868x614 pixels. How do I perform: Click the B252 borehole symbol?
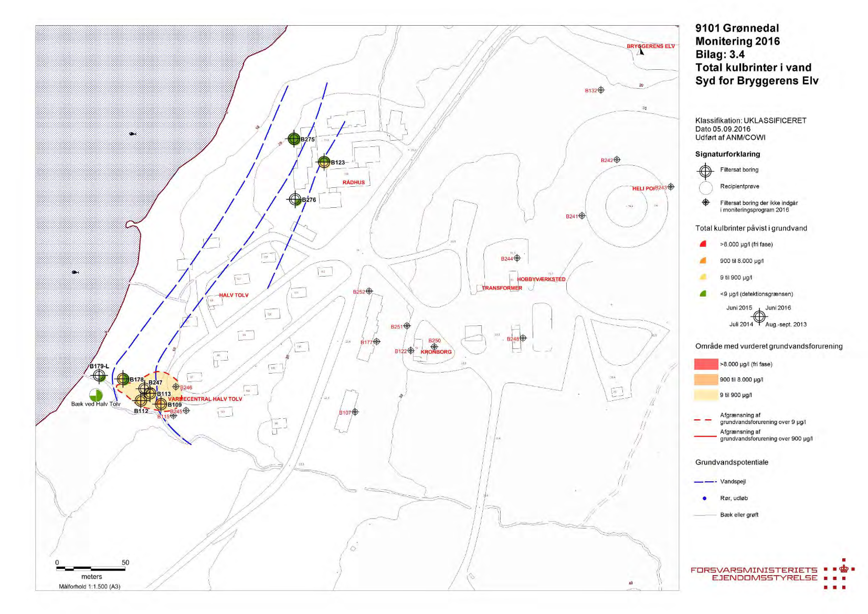[x=369, y=291]
